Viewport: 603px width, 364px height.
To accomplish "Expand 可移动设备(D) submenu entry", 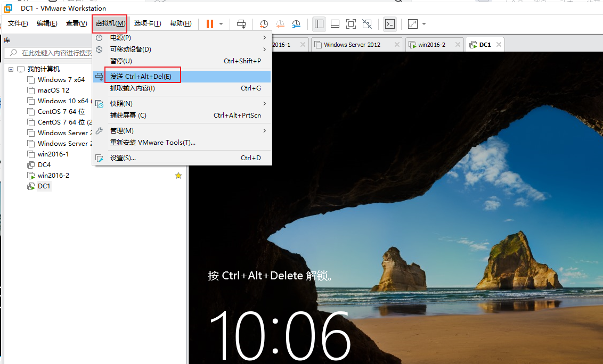I will 182,49.
